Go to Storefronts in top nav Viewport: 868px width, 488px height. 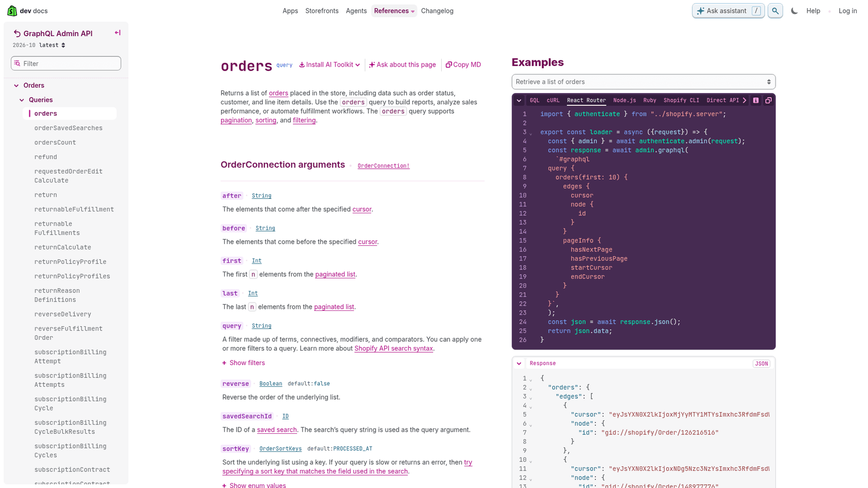322,11
